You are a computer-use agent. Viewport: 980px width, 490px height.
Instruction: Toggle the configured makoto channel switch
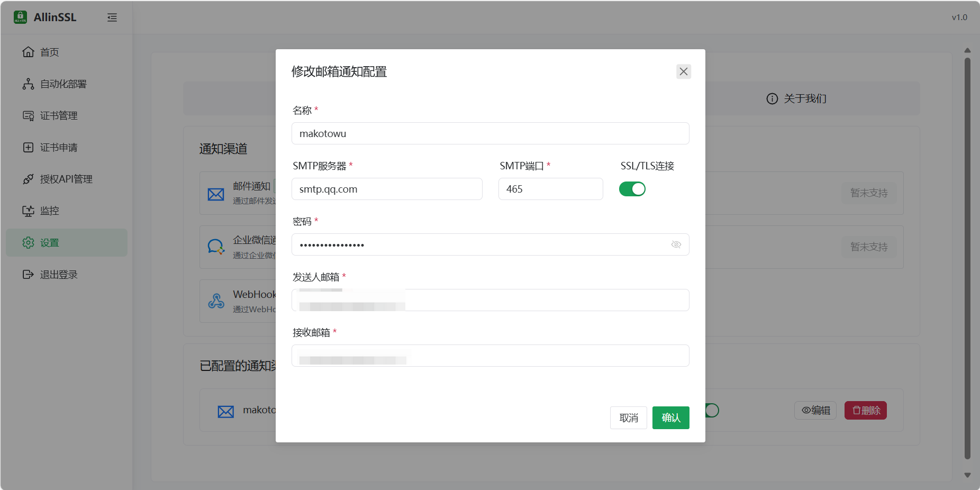click(x=711, y=410)
